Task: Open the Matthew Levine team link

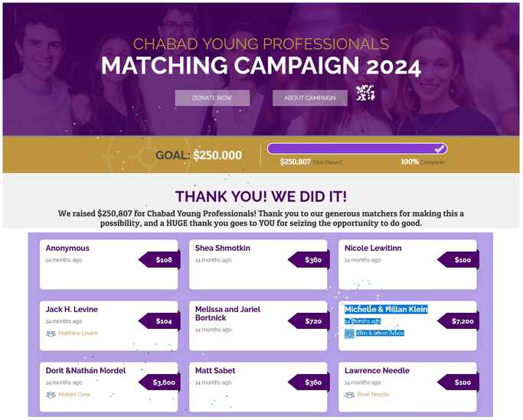Action: point(78,334)
